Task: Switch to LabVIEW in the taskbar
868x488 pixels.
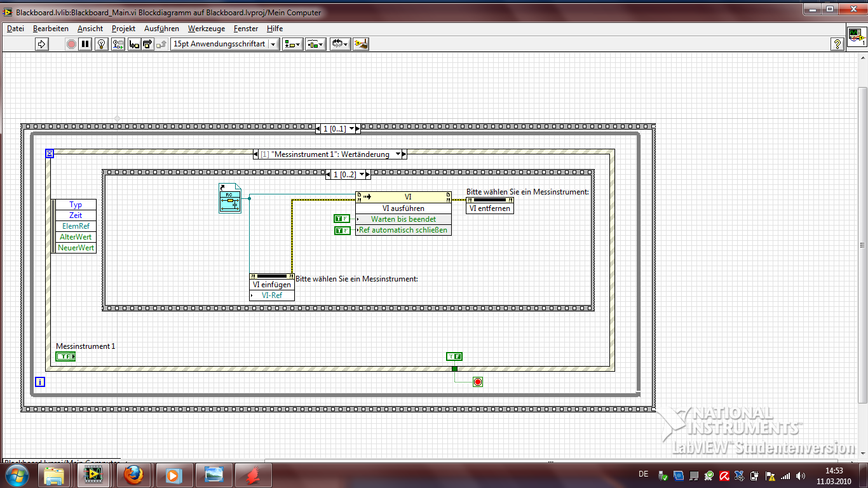Action: pos(94,475)
